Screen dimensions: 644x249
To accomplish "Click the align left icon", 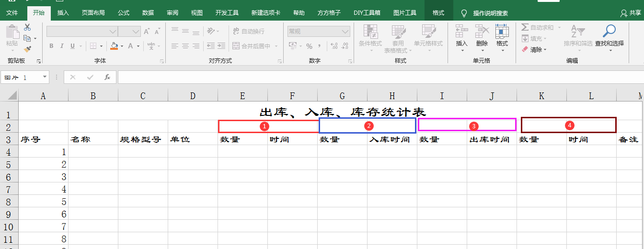I will point(175,46).
